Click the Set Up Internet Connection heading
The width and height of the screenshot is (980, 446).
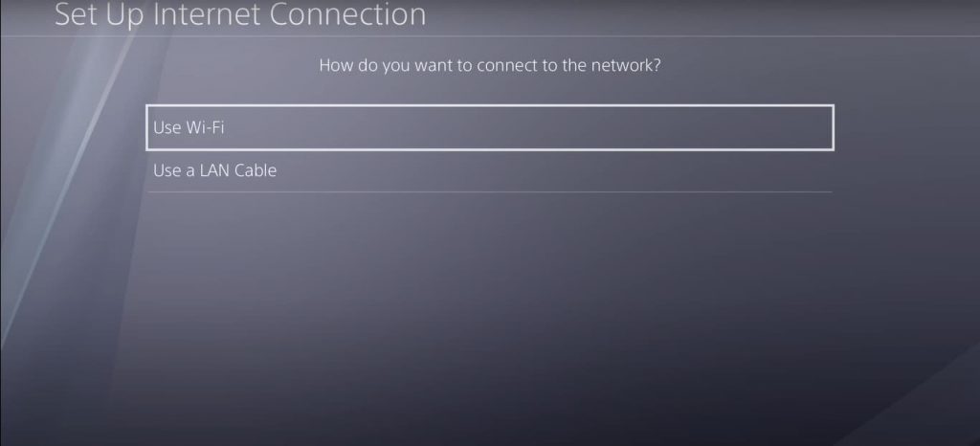(x=240, y=13)
